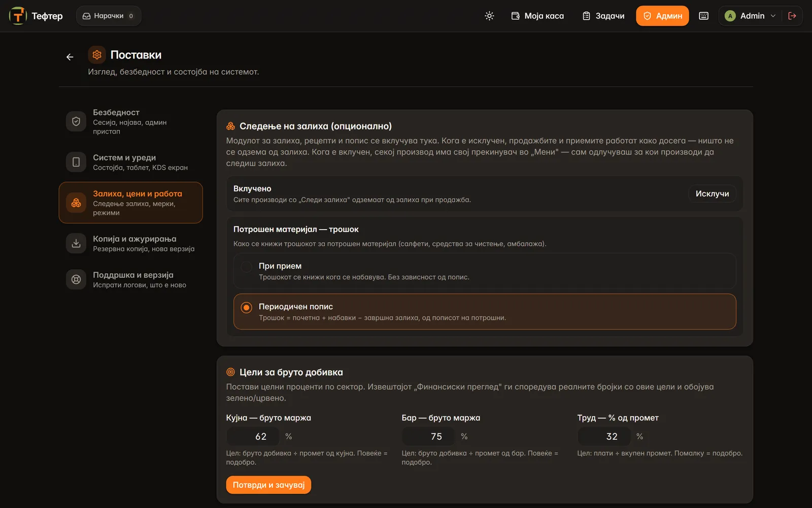
Task: Click the logout arrow icon
Action: point(792,16)
